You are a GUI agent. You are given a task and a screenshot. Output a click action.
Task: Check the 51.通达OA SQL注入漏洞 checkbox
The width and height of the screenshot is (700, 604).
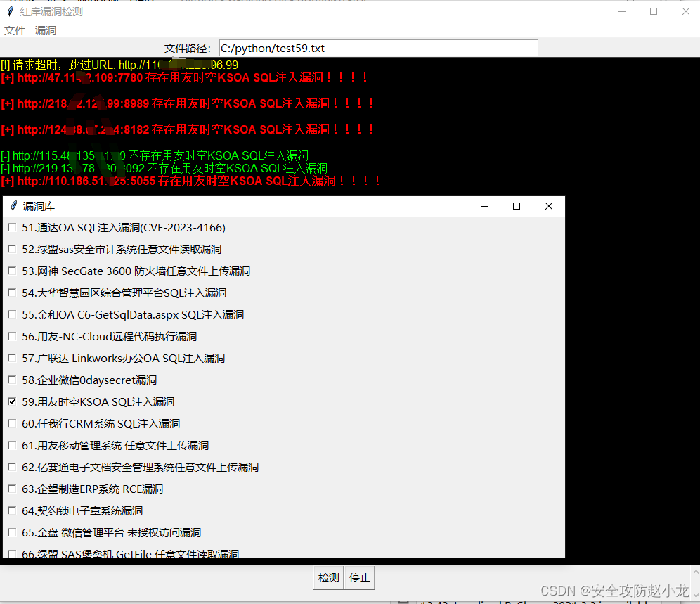click(x=12, y=227)
